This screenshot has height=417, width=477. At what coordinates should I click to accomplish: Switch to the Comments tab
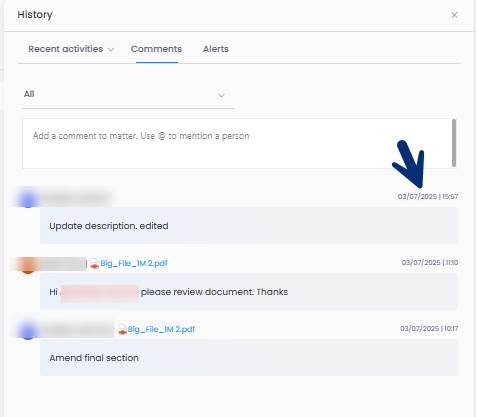pyautogui.click(x=156, y=49)
